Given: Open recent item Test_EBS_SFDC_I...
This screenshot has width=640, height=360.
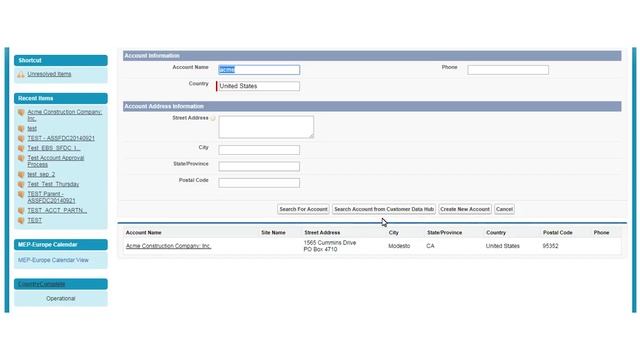Looking at the screenshot, I should (53, 148).
